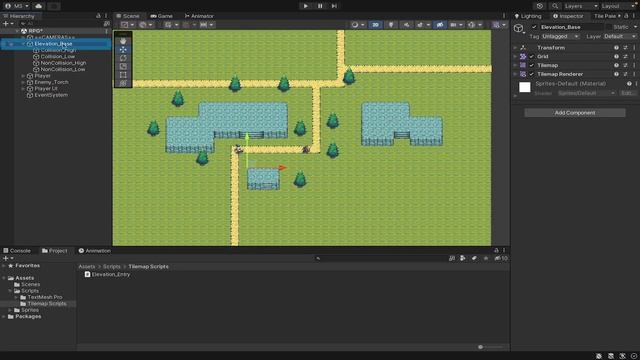Image resolution: width=640 pixels, height=360 pixels.
Task: Disable the Tilemap component checkbox
Action: pos(531,65)
